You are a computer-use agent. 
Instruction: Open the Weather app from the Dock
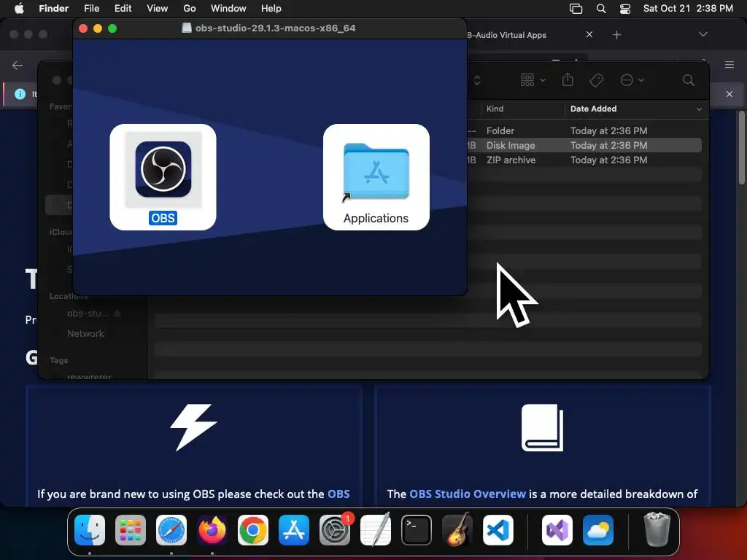(x=598, y=530)
